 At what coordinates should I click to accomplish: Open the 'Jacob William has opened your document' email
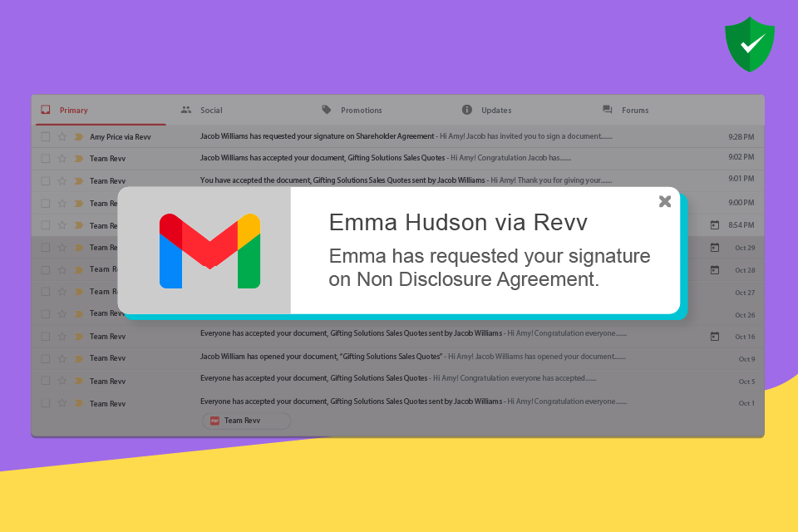pyautogui.click(x=413, y=357)
